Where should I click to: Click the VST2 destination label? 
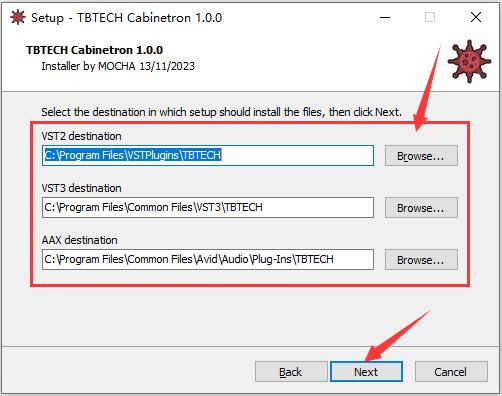(x=81, y=136)
